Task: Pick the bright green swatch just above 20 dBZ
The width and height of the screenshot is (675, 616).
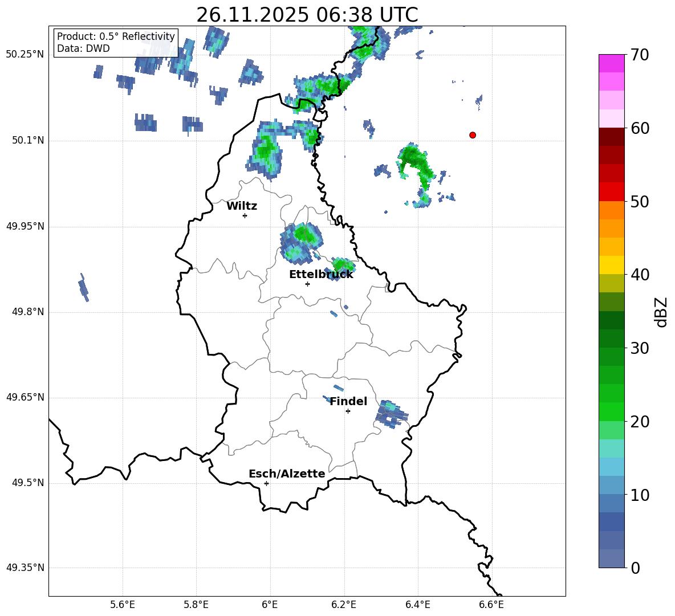Action: coord(611,411)
